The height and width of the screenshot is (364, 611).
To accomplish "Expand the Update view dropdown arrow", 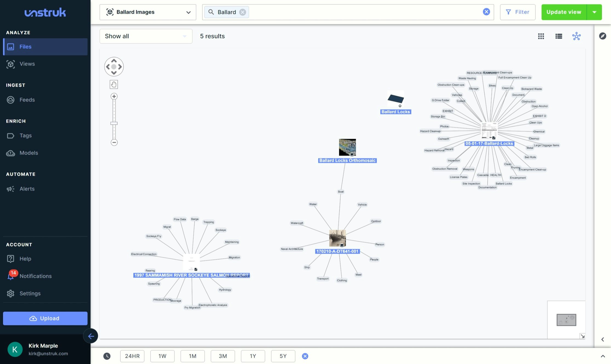I will pos(595,12).
